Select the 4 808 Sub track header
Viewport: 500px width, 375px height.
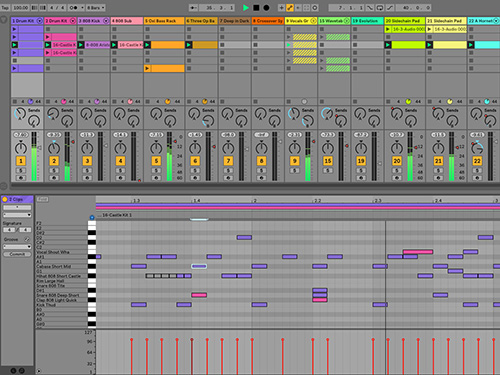coord(127,21)
